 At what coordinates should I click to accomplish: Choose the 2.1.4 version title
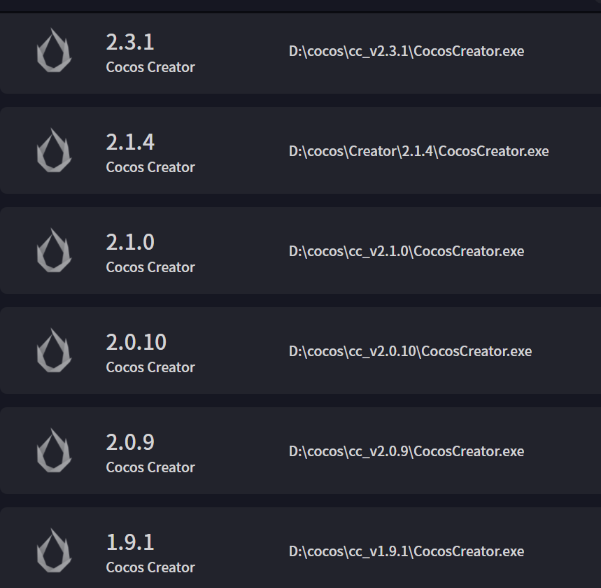pyautogui.click(x=130, y=142)
